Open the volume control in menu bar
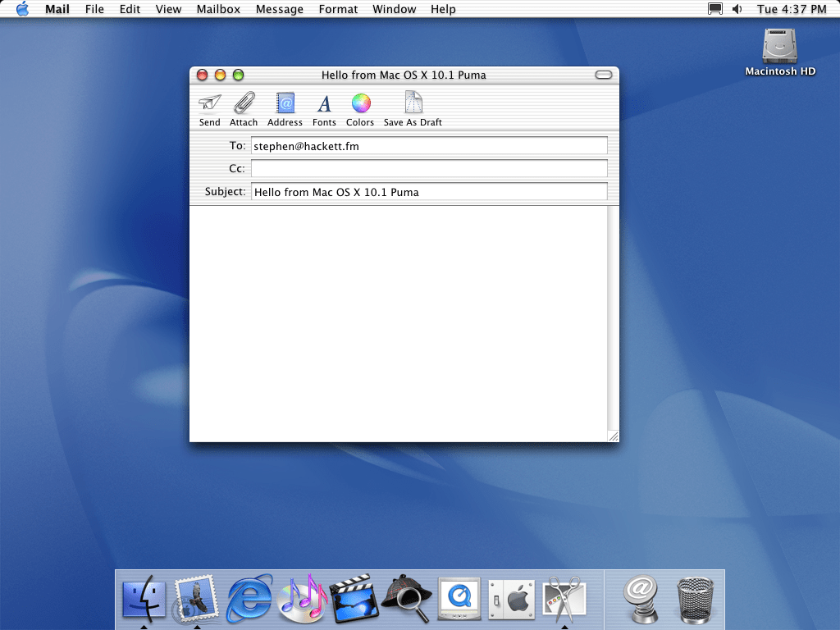 (737, 9)
